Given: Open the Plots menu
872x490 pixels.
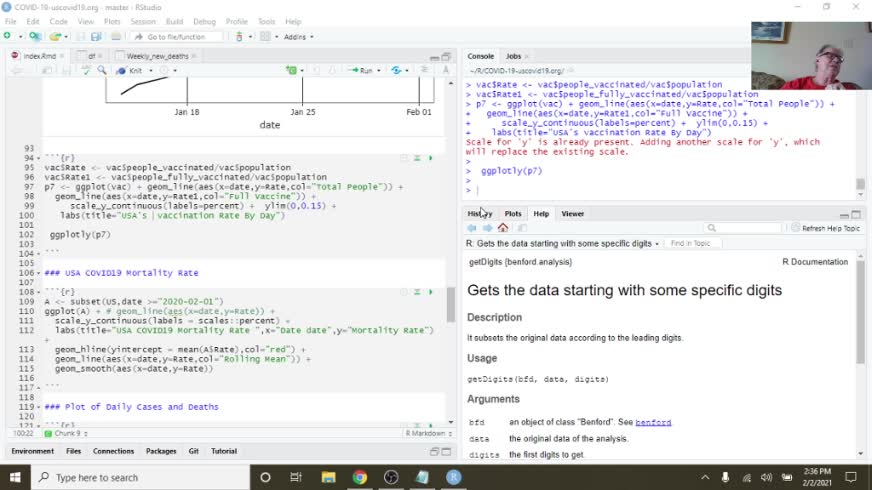Looking at the screenshot, I should [x=112, y=22].
